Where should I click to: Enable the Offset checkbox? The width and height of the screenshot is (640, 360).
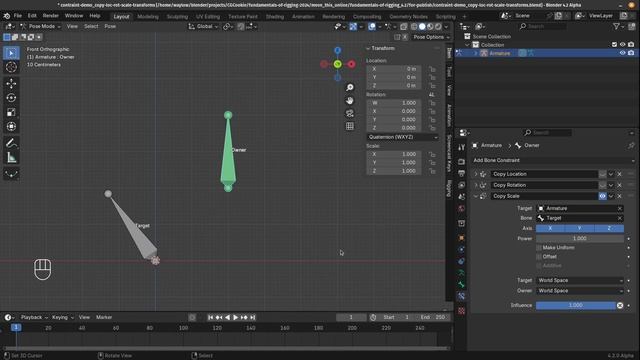[539, 257]
